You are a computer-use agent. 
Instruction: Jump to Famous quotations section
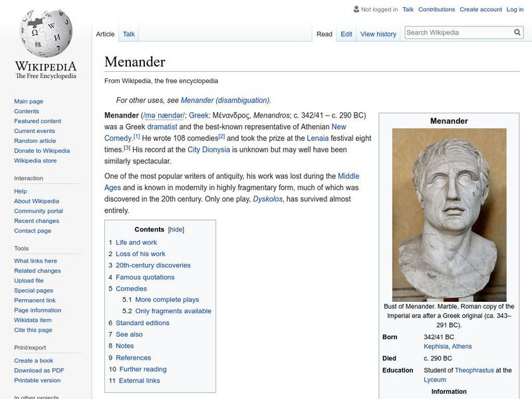point(145,277)
